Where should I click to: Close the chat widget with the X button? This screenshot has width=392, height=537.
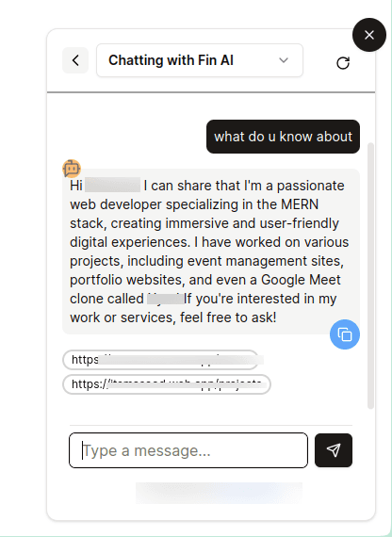coord(369,35)
